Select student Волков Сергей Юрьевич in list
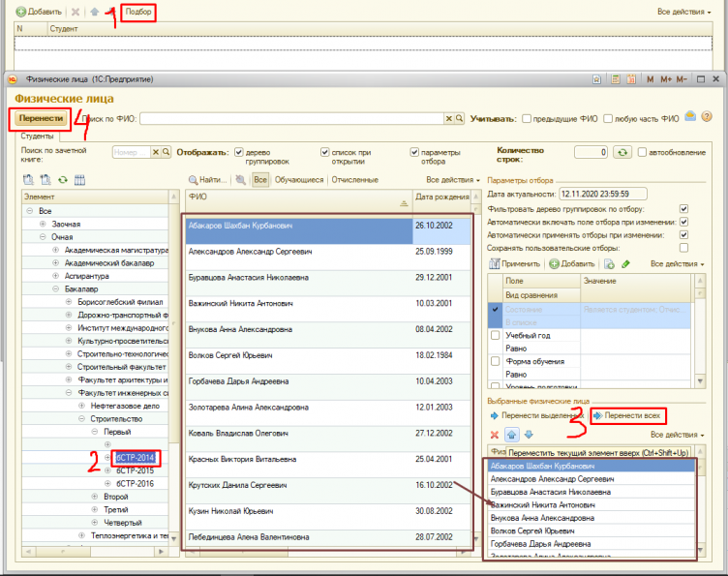 (x=328, y=360)
